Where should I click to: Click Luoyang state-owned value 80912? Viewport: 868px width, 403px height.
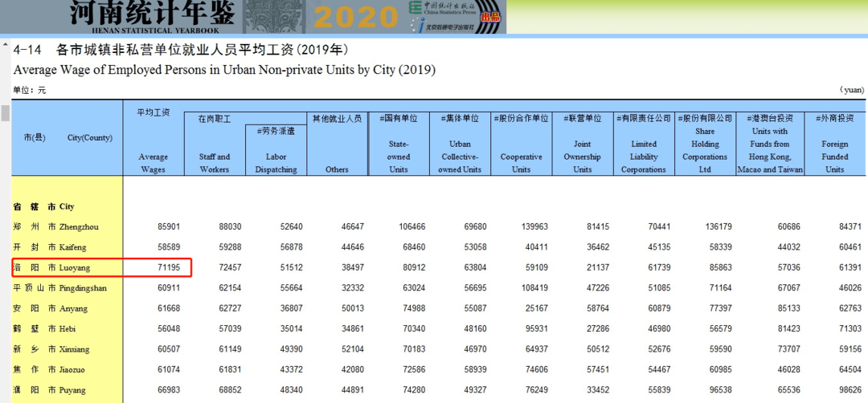click(414, 267)
